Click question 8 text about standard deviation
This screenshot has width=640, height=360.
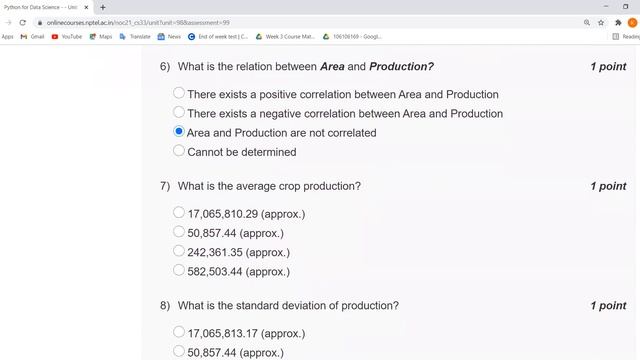(x=288, y=306)
